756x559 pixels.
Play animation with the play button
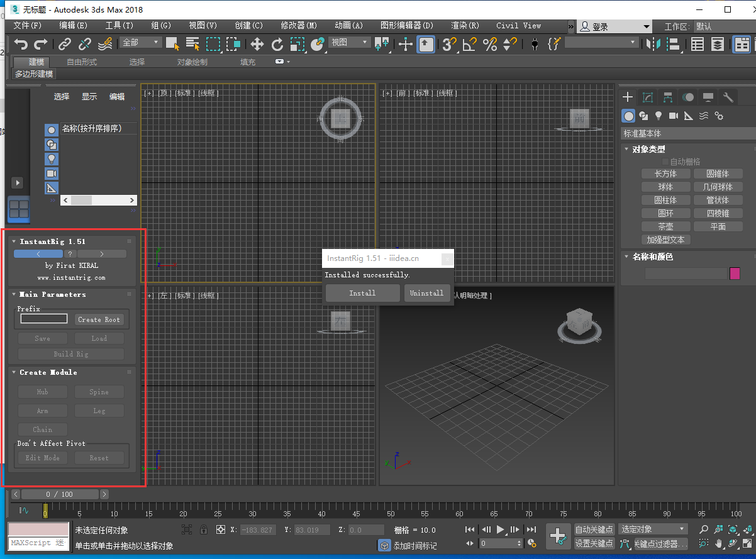[501, 529]
